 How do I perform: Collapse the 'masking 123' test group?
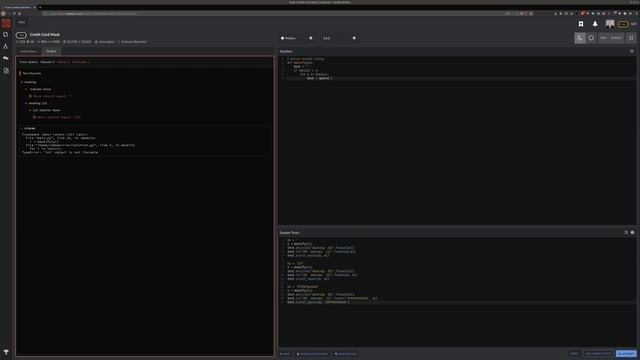pyautogui.click(x=36, y=103)
